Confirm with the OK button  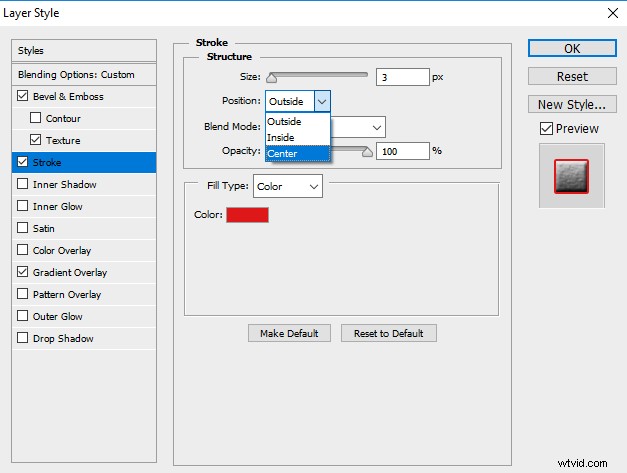572,48
